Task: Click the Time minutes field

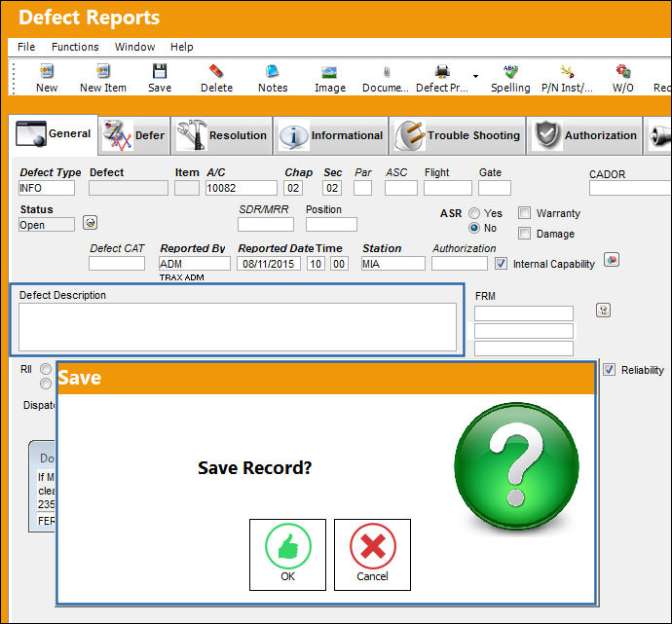Action: 339,264
